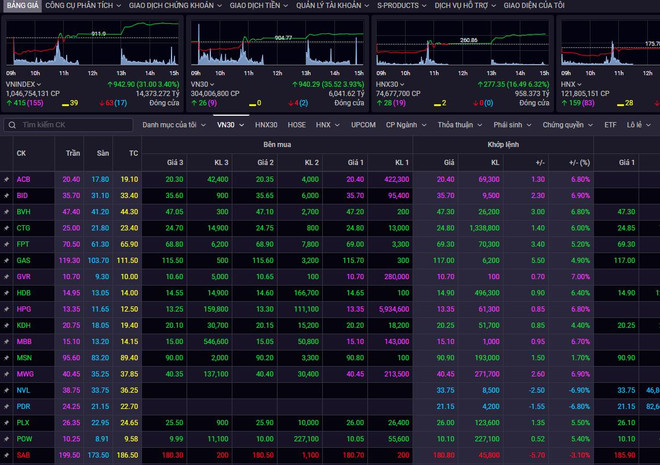
Task: Click the pin icon next to SAB
Action: coord(6,455)
